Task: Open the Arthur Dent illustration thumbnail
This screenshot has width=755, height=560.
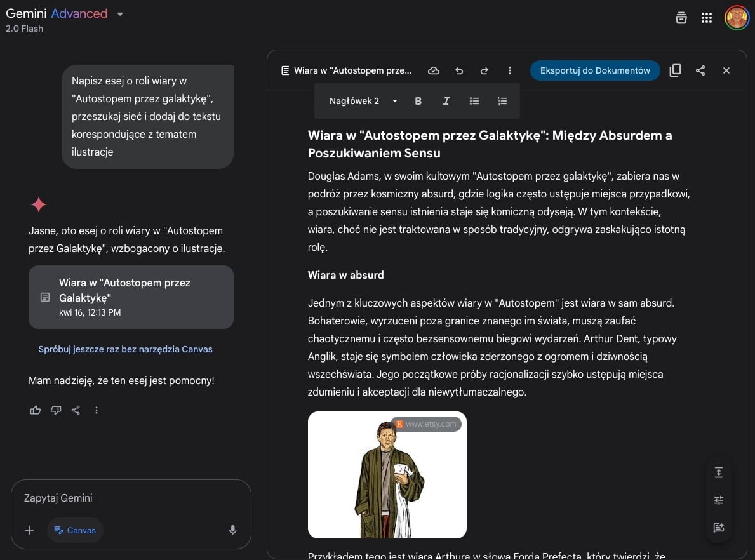Action: point(387,475)
